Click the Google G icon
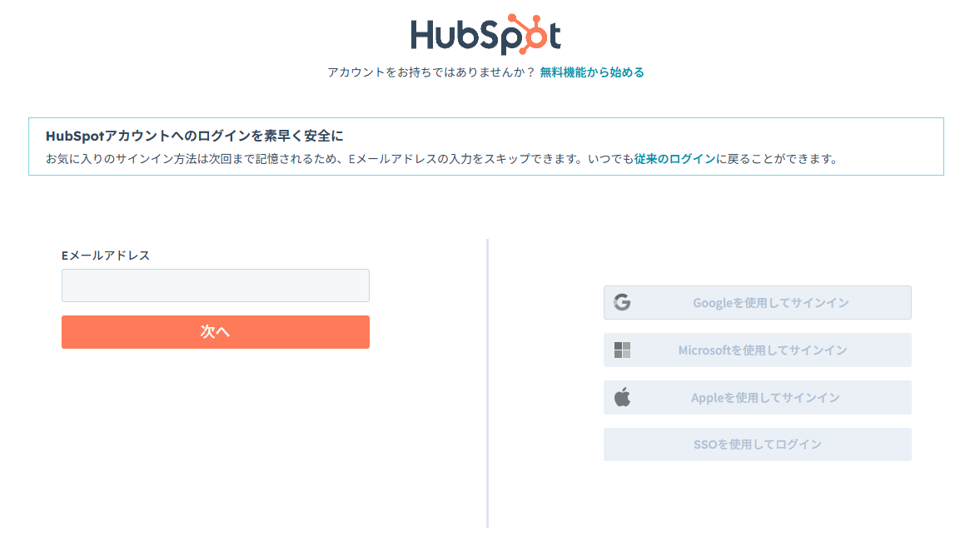The image size is (980, 551). (x=622, y=302)
